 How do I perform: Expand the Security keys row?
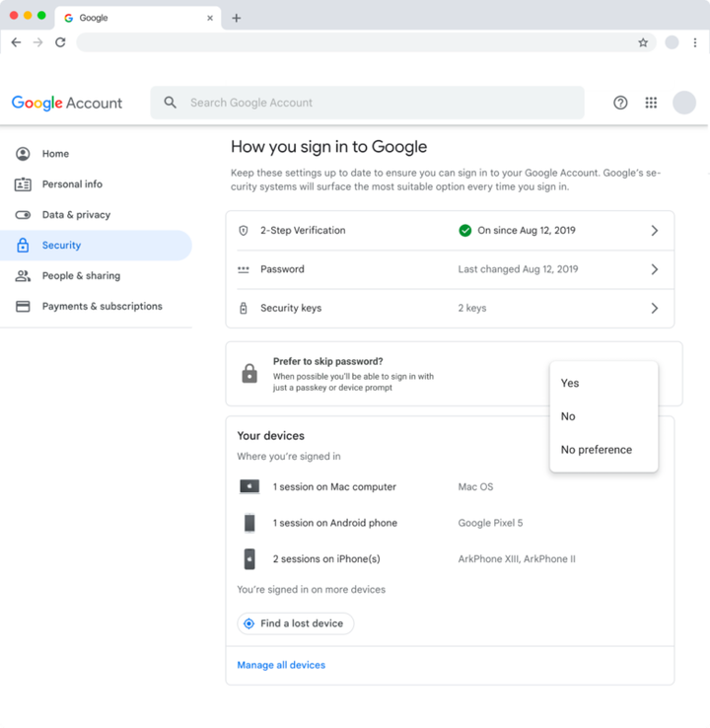click(654, 308)
